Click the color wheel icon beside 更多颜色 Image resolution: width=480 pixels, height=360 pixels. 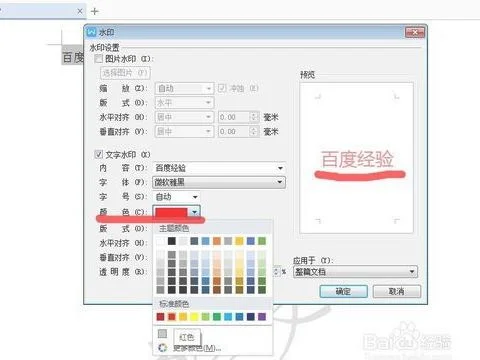click(162, 348)
